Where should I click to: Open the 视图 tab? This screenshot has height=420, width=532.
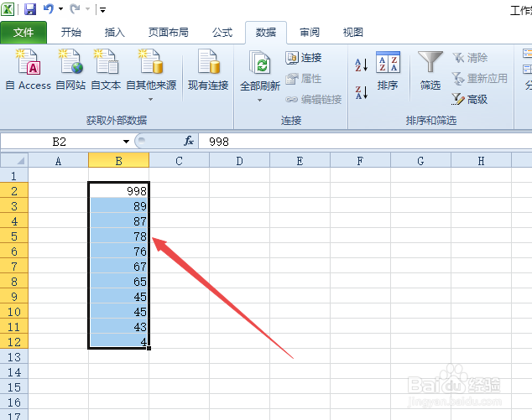click(353, 33)
